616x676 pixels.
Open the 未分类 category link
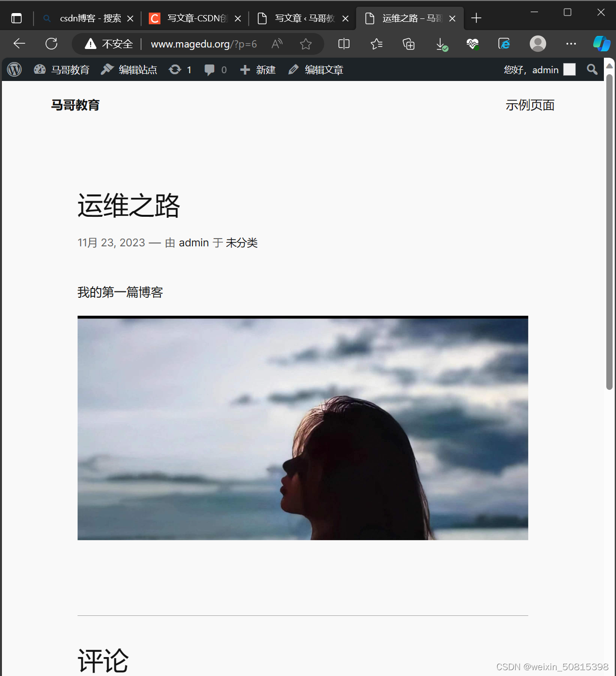coord(241,242)
